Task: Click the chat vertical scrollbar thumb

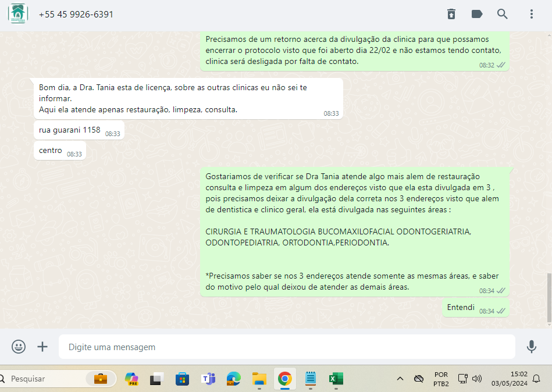Action: coord(549,298)
